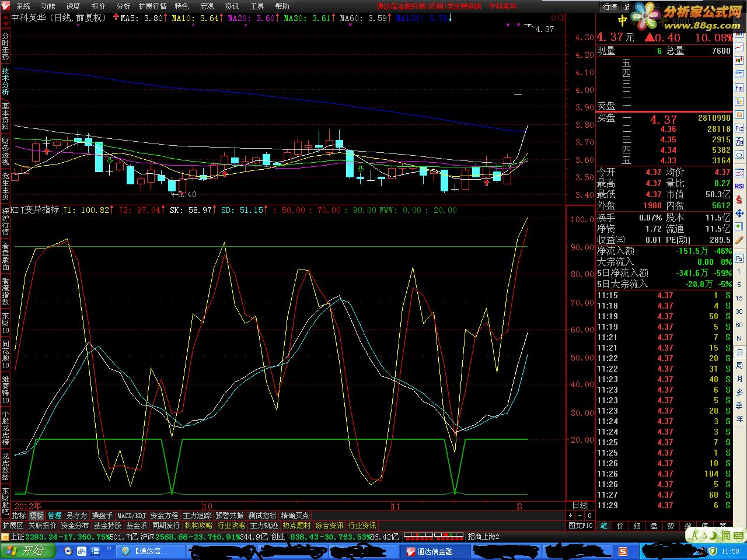Select the 笔 tick tab
This screenshot has height=560, width=747.
point(603,526)
